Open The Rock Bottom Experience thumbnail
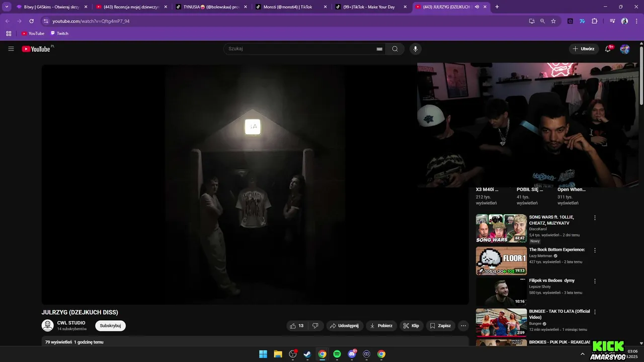 tap(501, 260)
